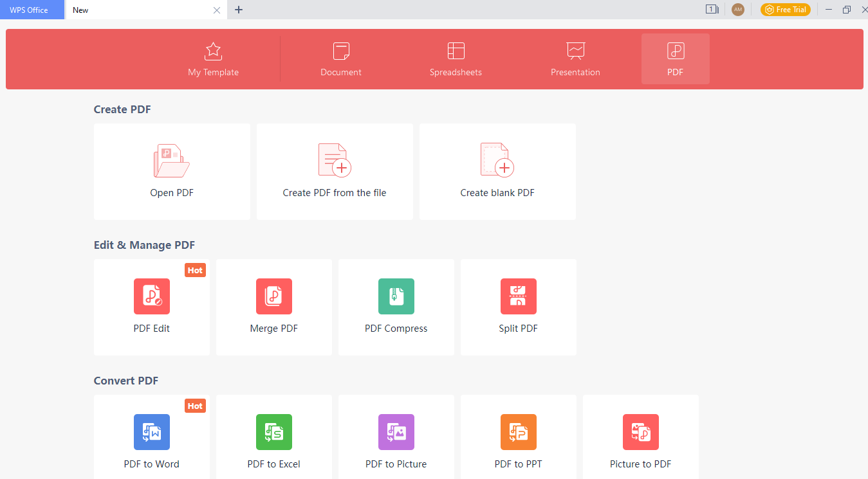Click the window layout icon in title bar
The width and height of the screenshot is (868, 479).
(x=712, y=10)
